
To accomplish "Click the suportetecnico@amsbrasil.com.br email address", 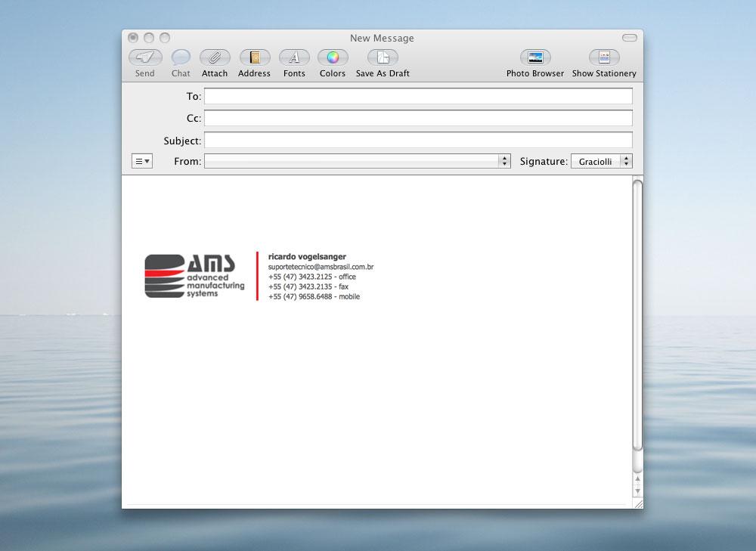I will pyautogui.click(x=321, y=267).
